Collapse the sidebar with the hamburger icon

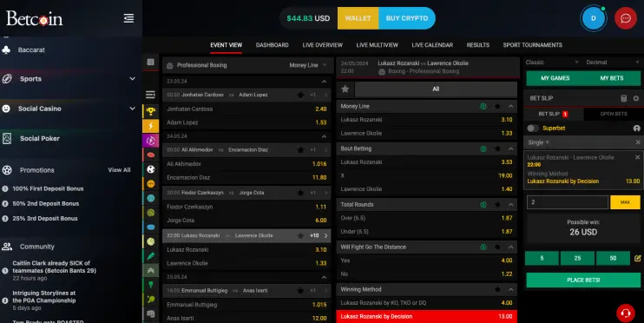[128, 18]
